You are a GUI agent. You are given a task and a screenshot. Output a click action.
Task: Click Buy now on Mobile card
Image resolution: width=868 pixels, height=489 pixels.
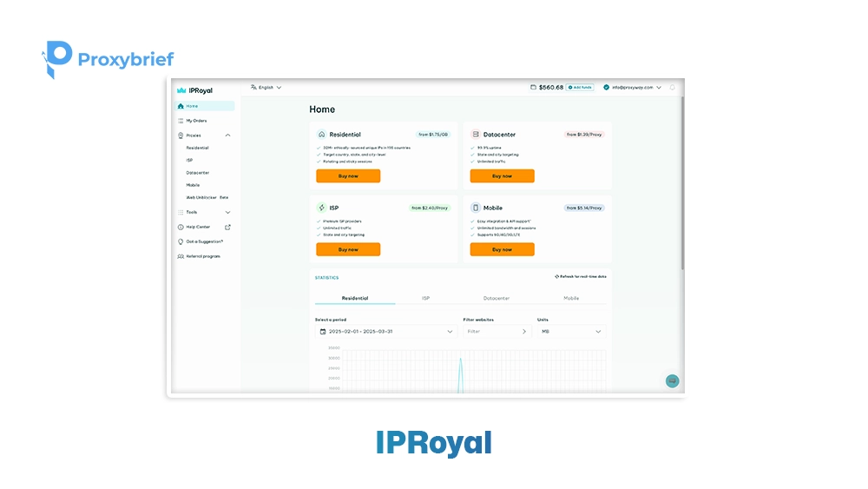[x=502, y=250]
